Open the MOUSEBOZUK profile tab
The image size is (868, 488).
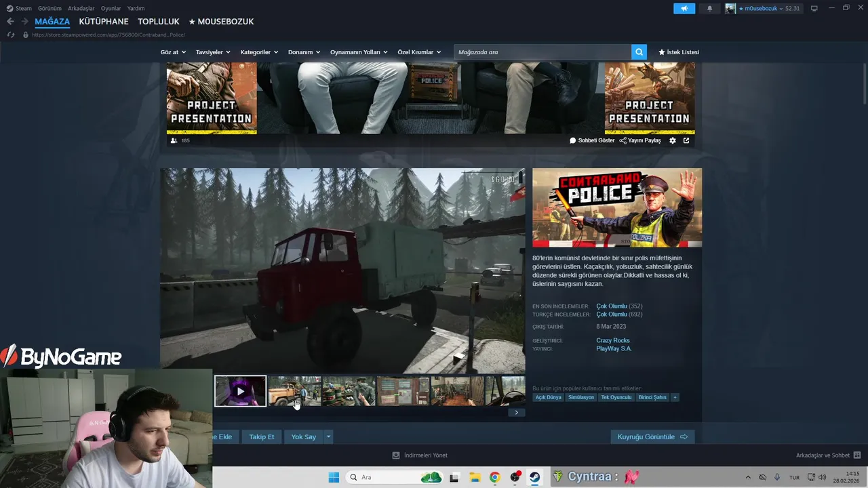coord(221,22)
